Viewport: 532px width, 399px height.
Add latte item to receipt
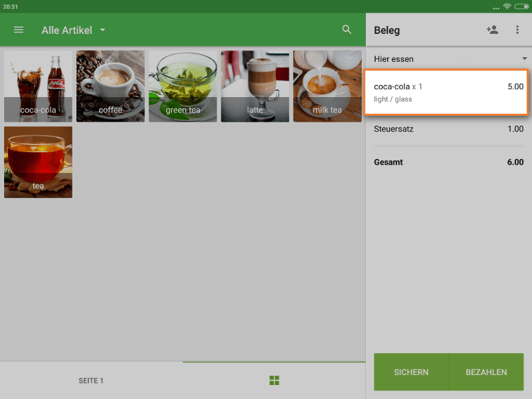point(255,86)
